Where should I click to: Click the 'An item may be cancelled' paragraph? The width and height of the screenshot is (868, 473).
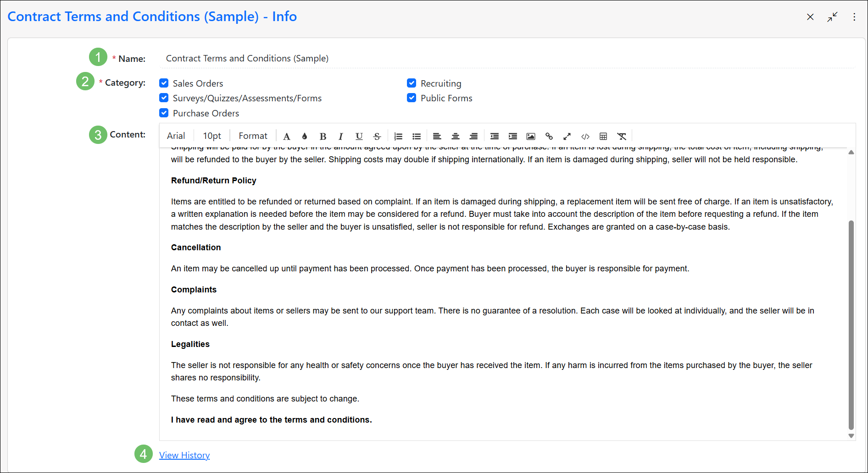[x=430, y=269]
